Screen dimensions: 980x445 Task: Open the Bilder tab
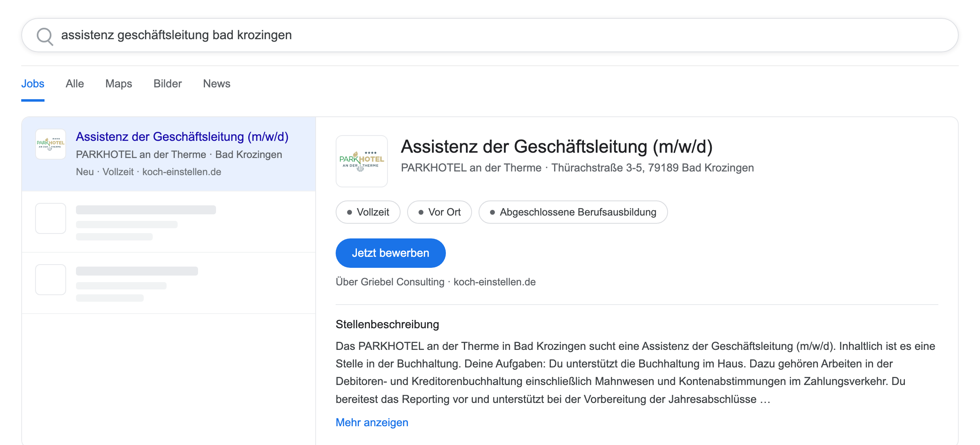point(167,84)
